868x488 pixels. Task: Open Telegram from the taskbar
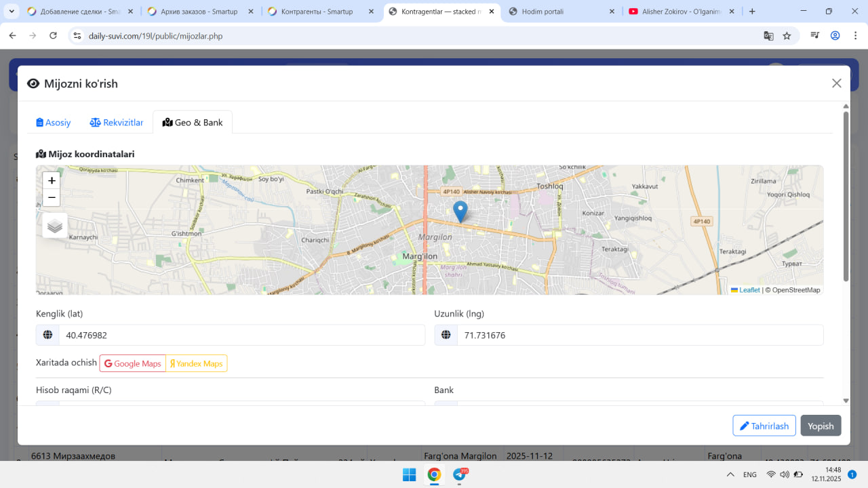(x=459, y=475)
